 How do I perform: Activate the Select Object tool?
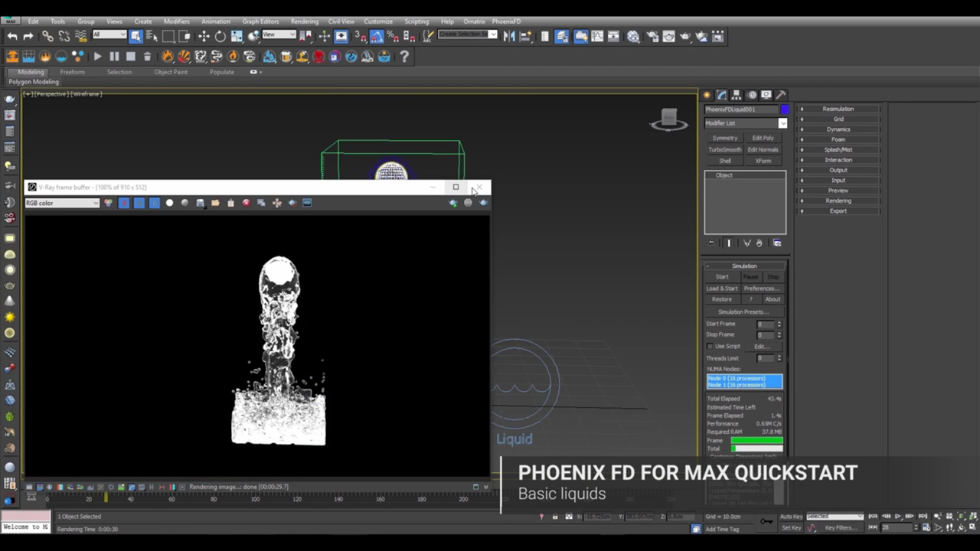tap(136, 36)
